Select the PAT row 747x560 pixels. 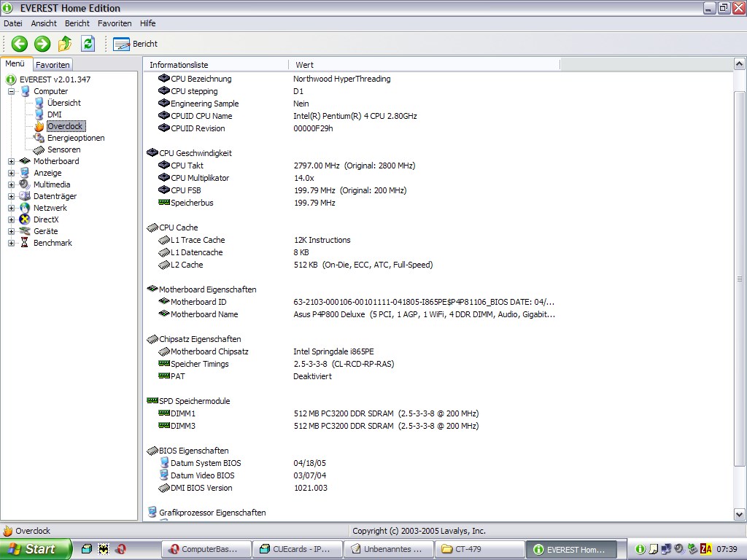coord(352,376)
